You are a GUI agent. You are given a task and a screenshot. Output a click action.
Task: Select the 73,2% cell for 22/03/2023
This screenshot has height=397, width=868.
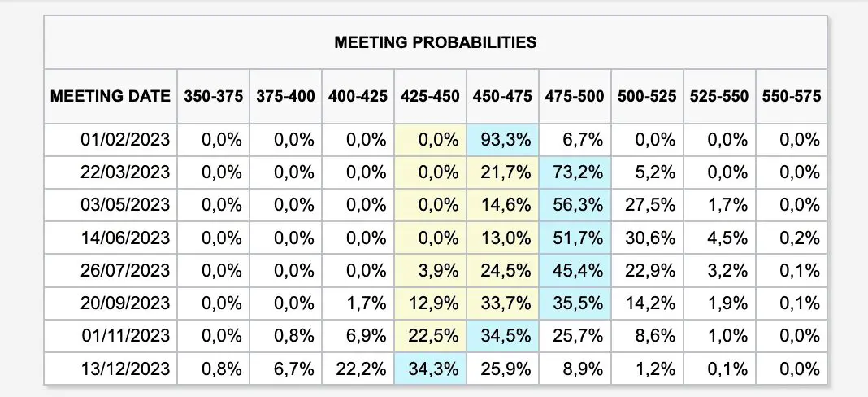tap(575, 172)
